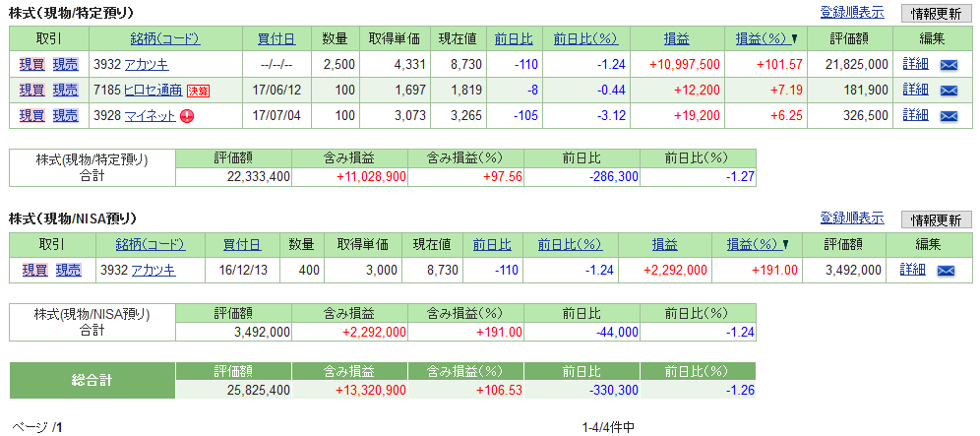Click 現売 in the NISA預り アカツキ row
The height and width of the screenshot is (436, 980).
(x=69, y=271)
